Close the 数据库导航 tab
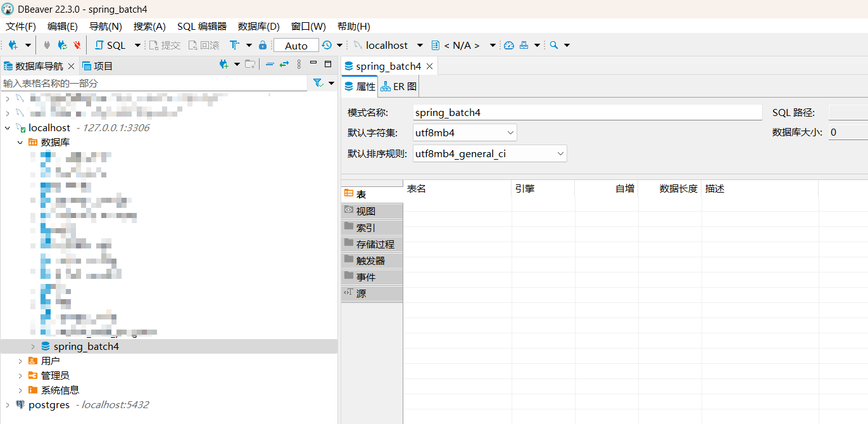The width and height of the screenshot is (868, 424). click(71, 66)
